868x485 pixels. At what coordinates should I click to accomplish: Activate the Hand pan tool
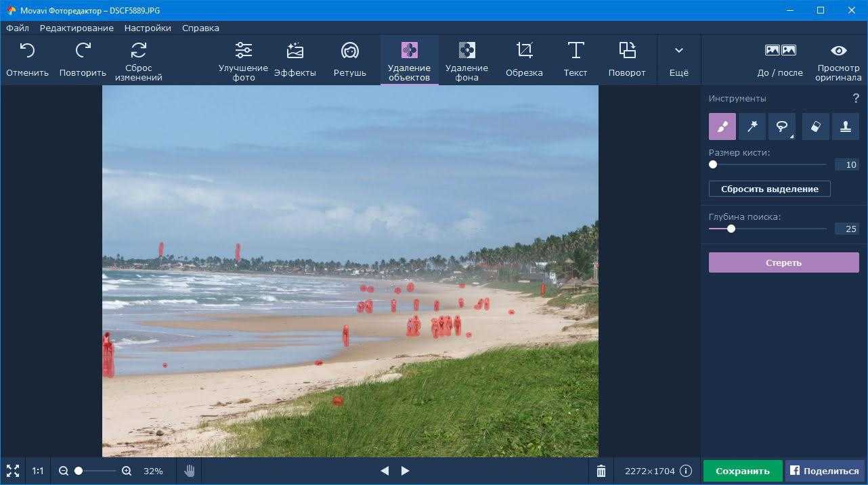190,471
